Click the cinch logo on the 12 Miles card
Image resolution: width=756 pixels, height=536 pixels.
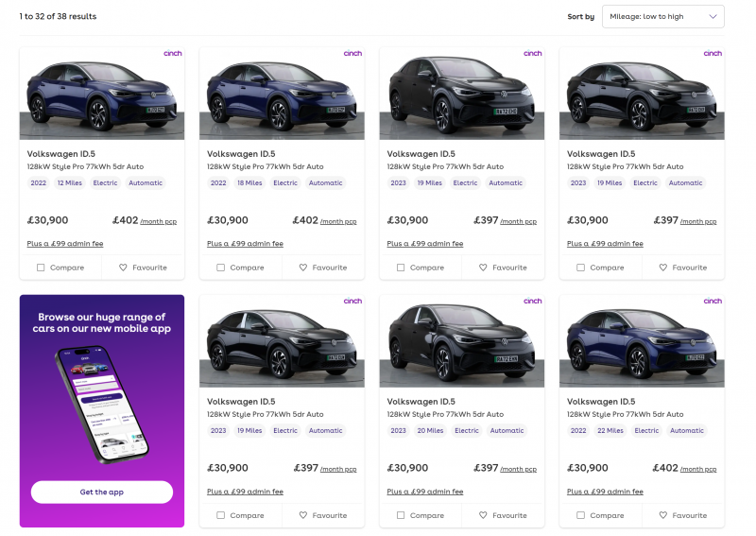pyautogui.click(x=172, y=54)
